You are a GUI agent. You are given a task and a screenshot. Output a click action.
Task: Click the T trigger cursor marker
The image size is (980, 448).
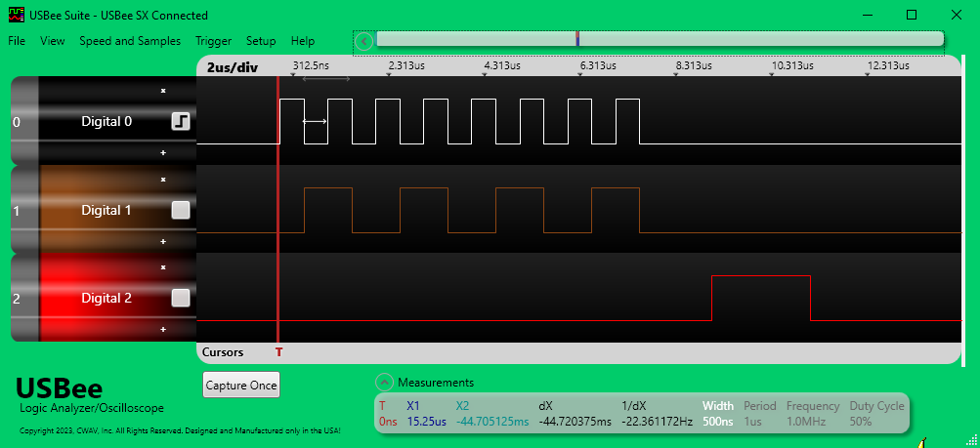pos(278,352)
